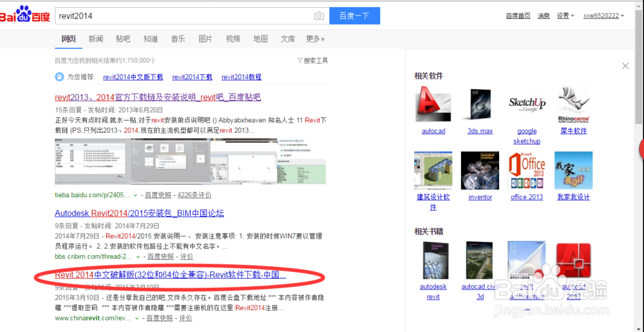The width and height of the screenshot is (644, 332).
Task: Click the 百度一下 search button
Action: tap(354, 16)
